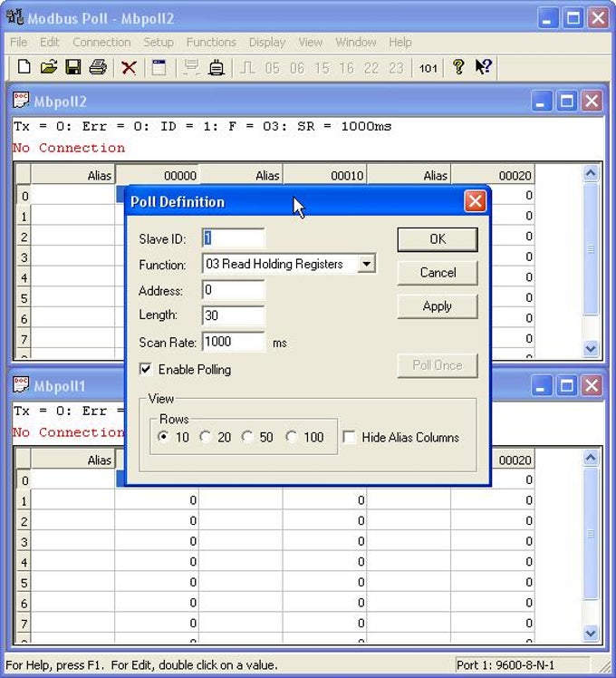The height and width of the screenshot is (678, 616).
Task: Click the Cancel button
Action: click(x=437, y=273)
